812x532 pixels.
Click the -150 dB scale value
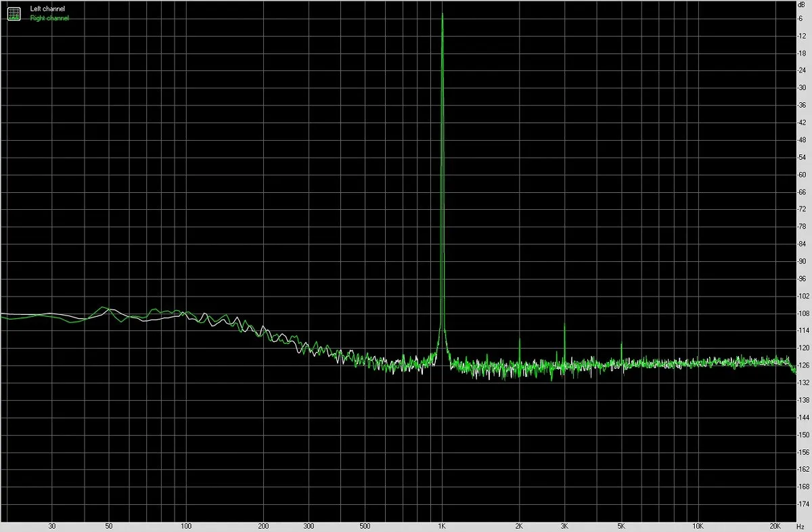click(803, 435)
